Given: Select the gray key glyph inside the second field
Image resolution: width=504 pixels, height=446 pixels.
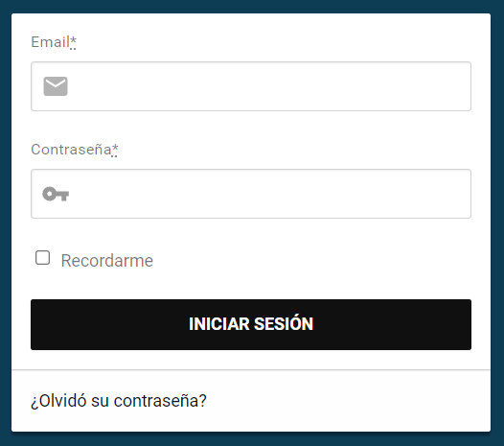Looking at the screenshot, I should [56, 194].
